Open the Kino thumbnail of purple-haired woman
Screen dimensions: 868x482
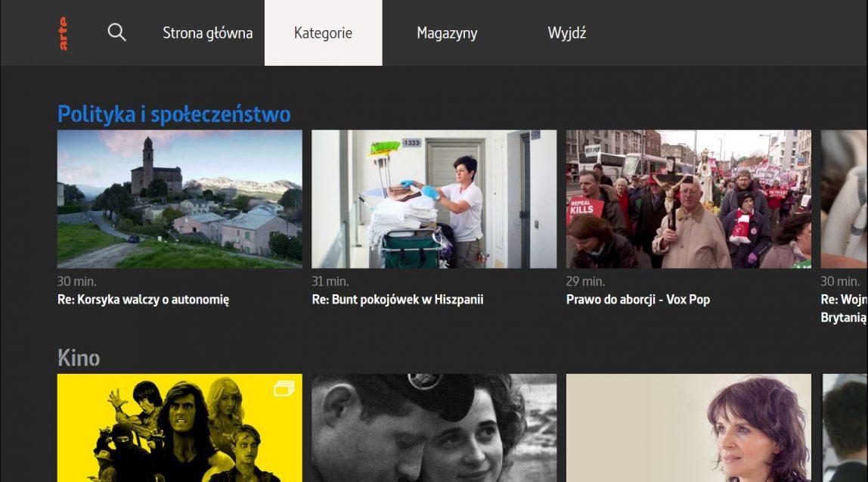689,428
